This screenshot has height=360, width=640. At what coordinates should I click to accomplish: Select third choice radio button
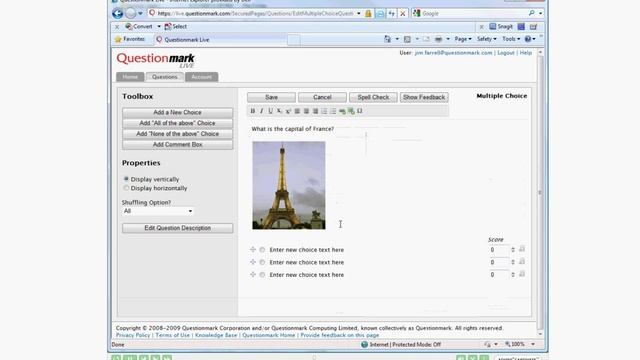coord(262,275)
